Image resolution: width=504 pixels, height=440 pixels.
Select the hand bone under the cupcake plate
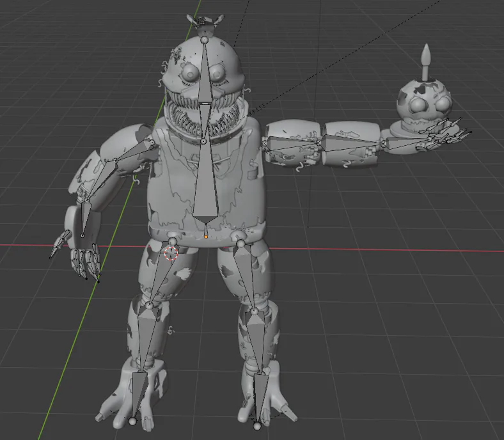click(406, 143)
